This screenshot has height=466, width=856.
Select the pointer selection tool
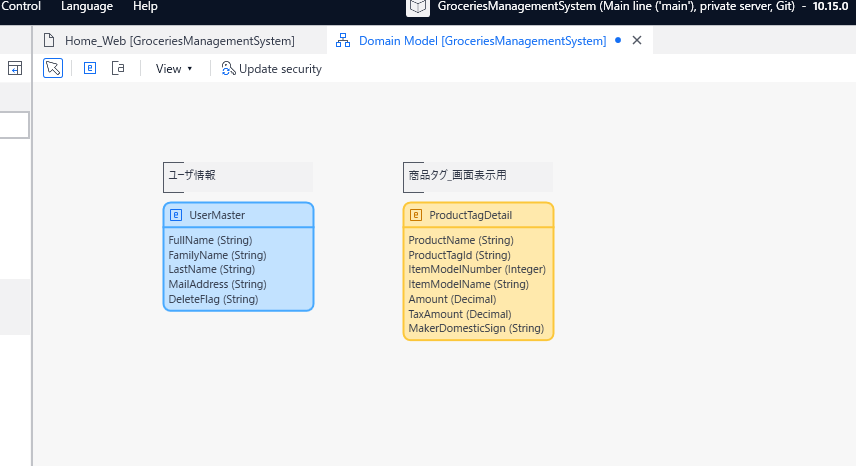click(53, 68)
